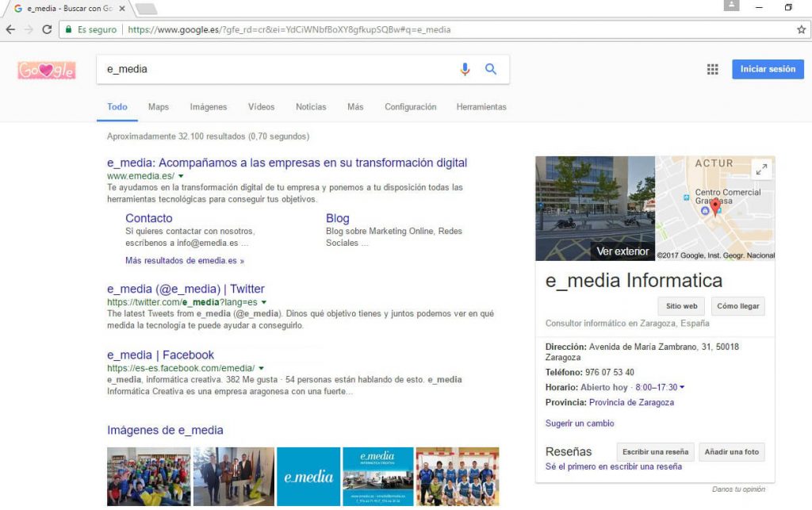Open the Más menu

pyautogui.click(x=355, y=106)
